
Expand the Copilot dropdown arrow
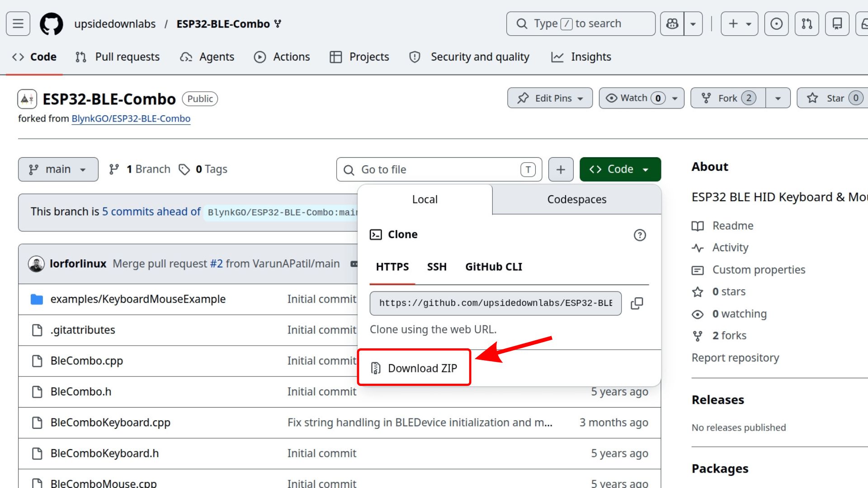tap(693, 23)
